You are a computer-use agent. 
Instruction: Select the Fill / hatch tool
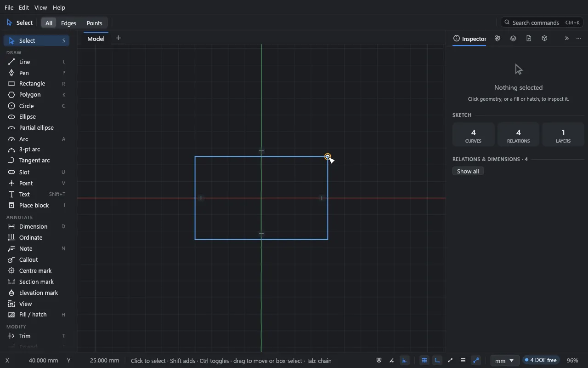[37, 315]
